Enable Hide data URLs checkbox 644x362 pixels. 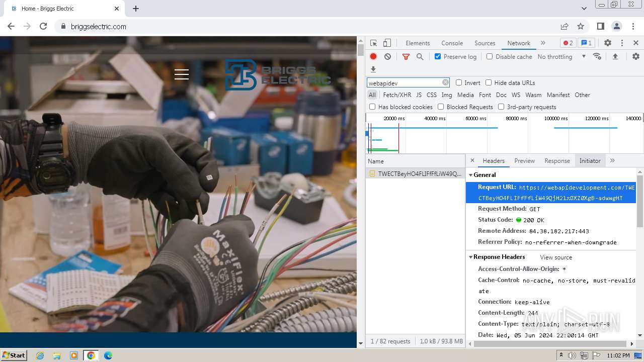(x=489, y=82)
